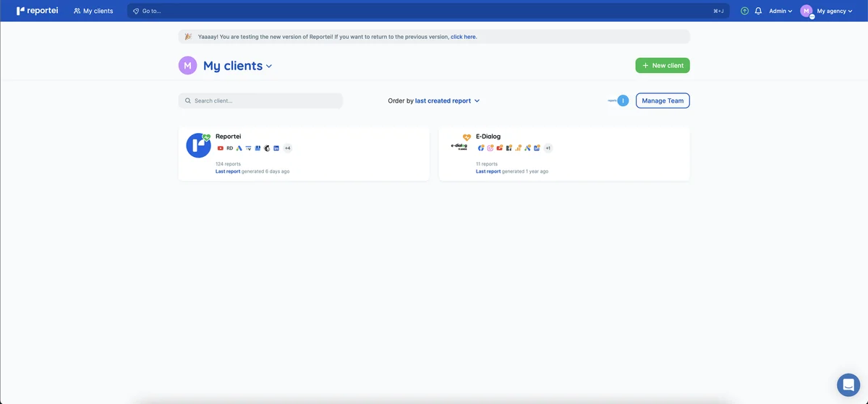Expand the My clients title chevron
The width and height of the screenshot is (868, 404).
click(269, 66)
